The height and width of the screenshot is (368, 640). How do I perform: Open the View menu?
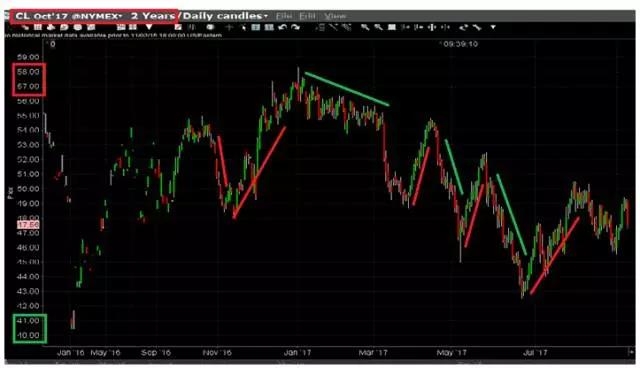pos(335,16)
